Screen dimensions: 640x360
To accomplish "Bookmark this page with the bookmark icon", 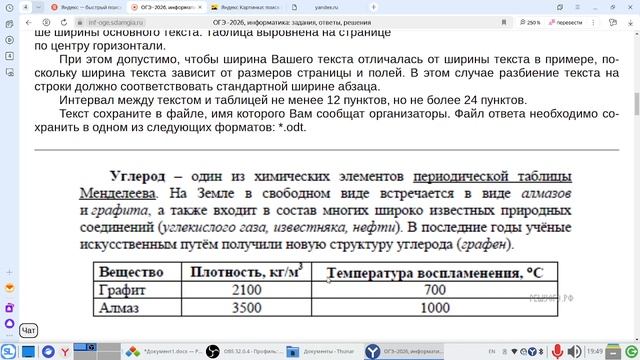I will coord(504,22).
